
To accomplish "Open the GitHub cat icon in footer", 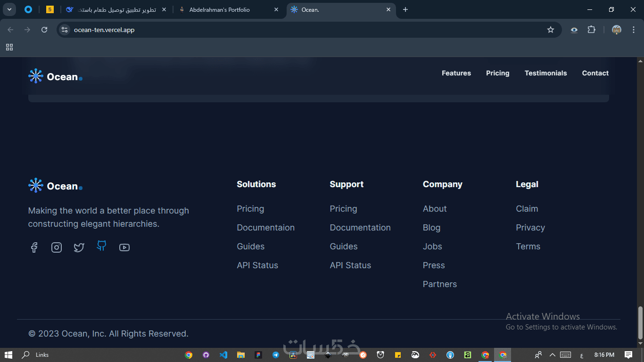I will [101, 246].
